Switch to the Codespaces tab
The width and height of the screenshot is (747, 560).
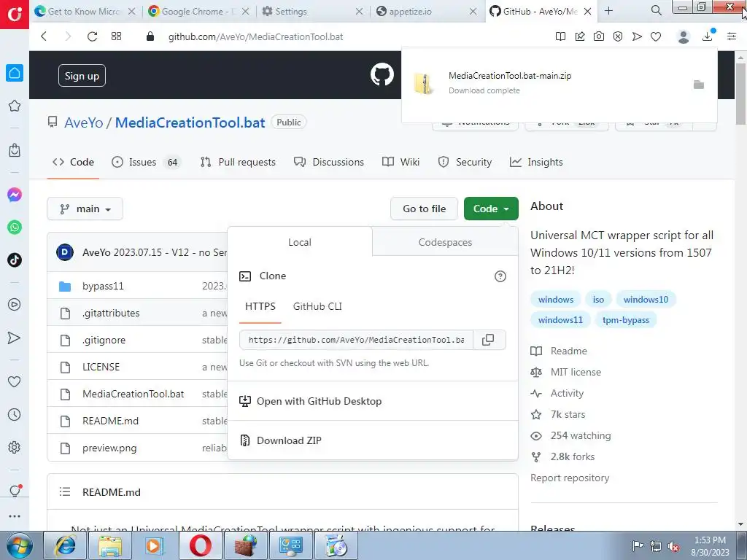click(x=445, y=242)
